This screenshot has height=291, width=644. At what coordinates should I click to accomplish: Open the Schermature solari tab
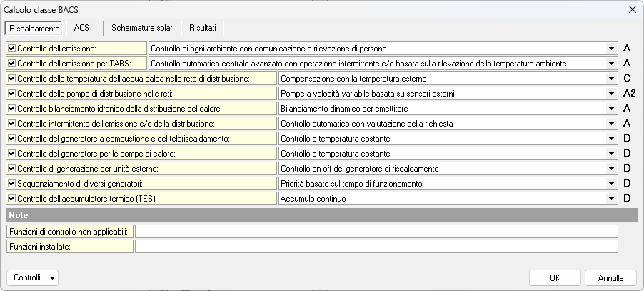tap(142, 28)
